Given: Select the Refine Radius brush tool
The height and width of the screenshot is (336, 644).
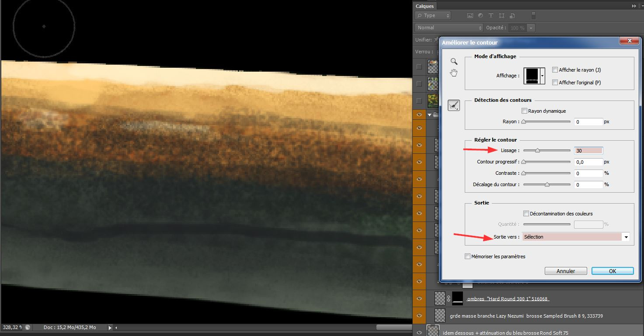Looking at the screenshot, I should 454,105.
